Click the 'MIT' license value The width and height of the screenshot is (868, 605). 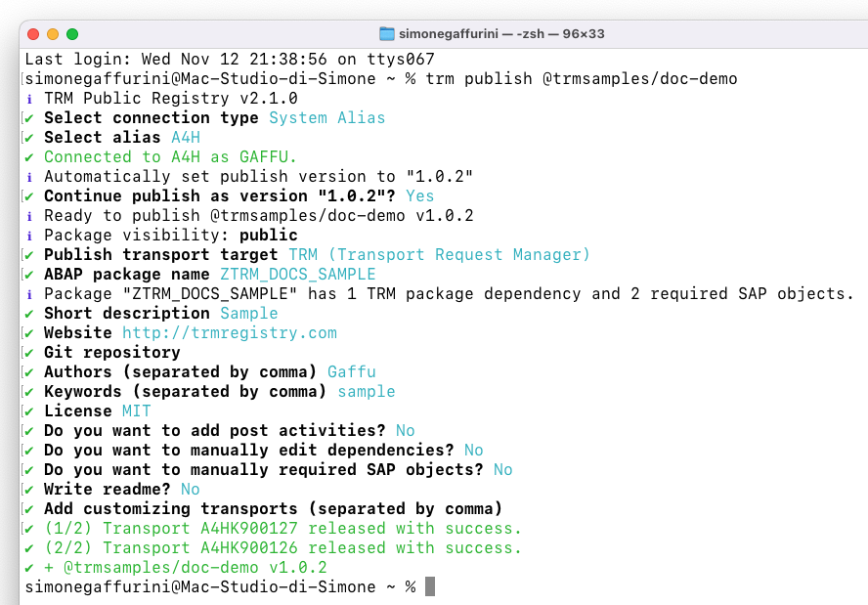[137, 411]
